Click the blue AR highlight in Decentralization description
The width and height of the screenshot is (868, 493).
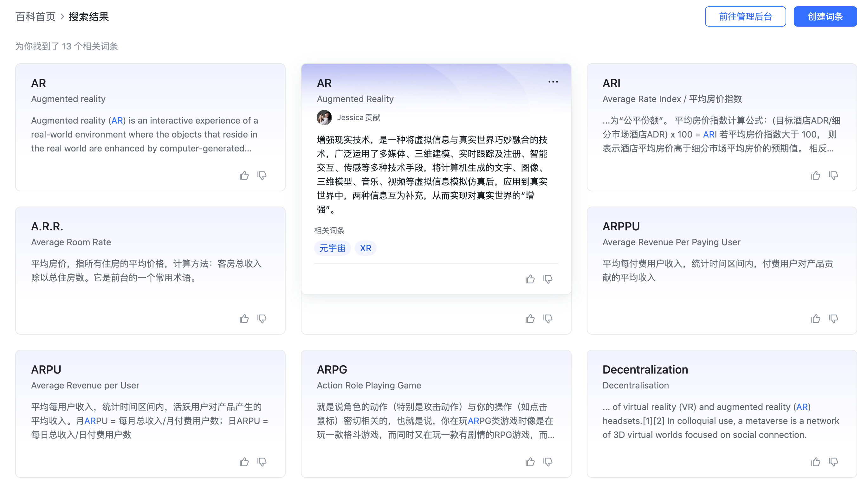(802, 407)
